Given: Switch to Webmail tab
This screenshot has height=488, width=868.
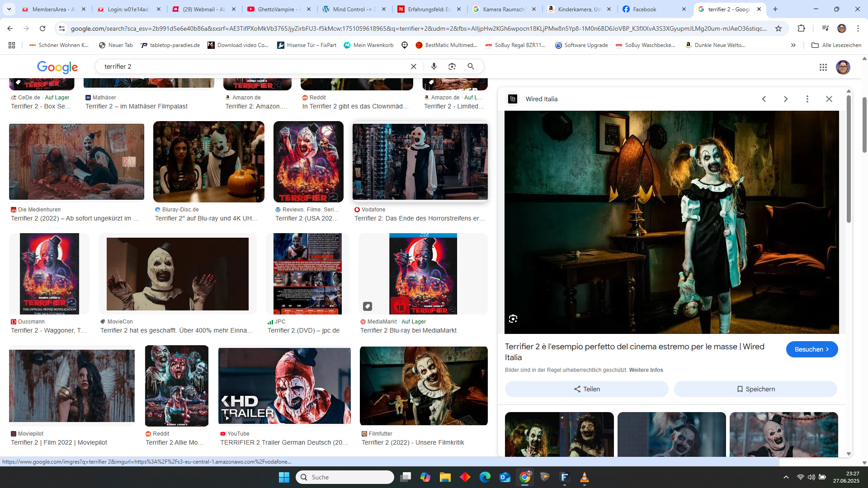Looking at the screenshot, I should (x=203, y=9).
